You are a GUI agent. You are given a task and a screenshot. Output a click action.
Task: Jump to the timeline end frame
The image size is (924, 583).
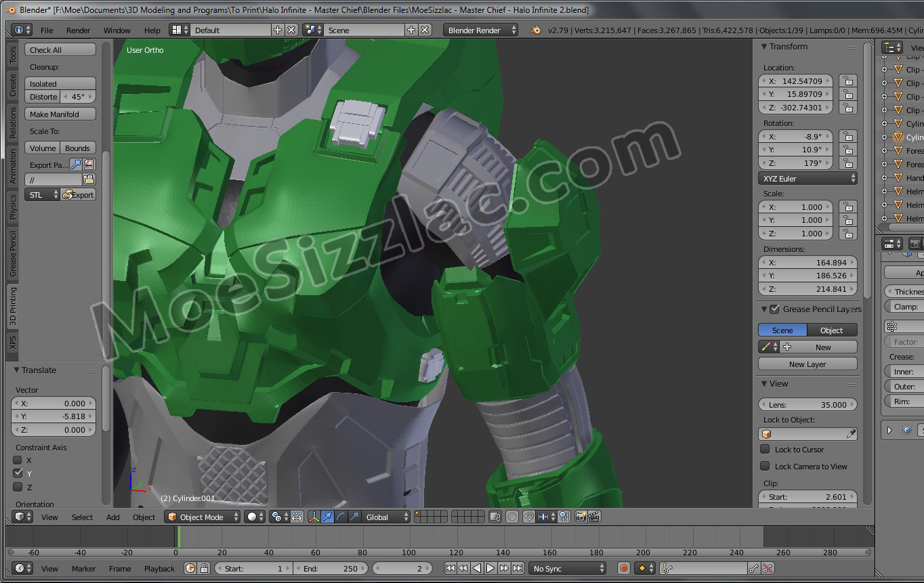tap(518, 569)
